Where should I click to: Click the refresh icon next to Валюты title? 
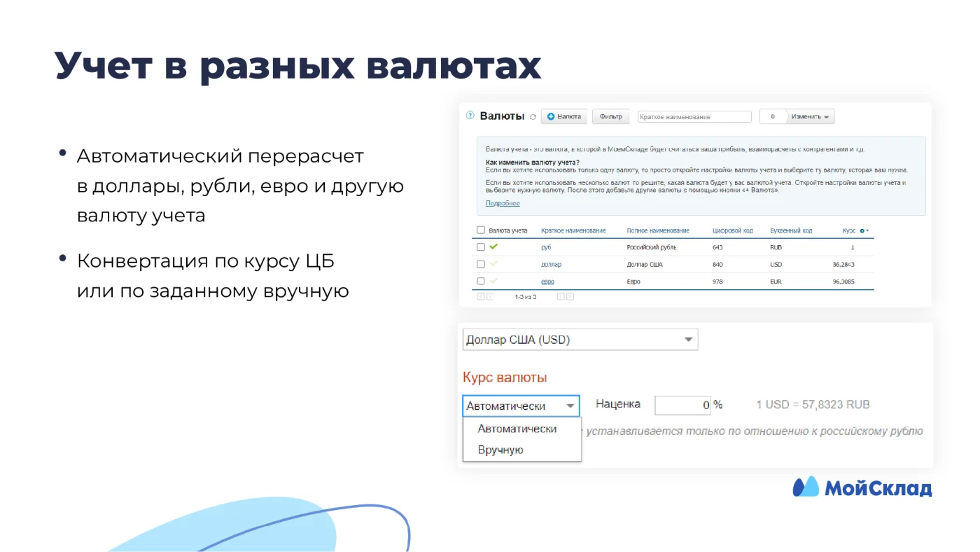(533, 117)
